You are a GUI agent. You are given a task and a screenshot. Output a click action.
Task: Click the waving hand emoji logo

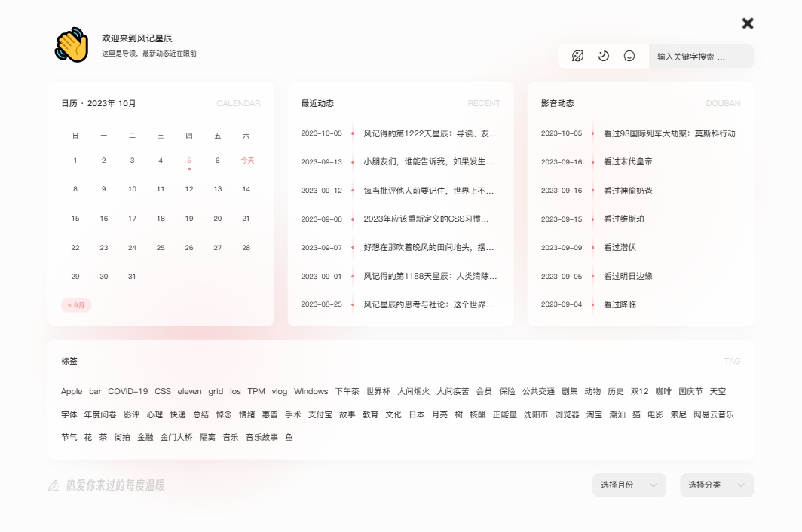click(x=72, y=45)
